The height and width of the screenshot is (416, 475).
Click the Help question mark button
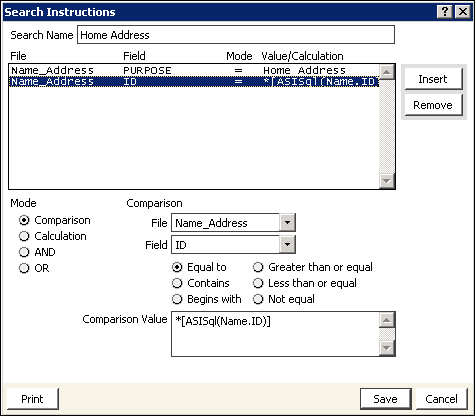tap(445, 12)
